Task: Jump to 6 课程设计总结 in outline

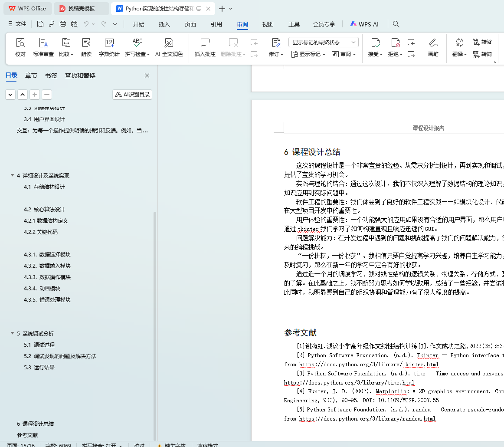Action: pos(36,424)
